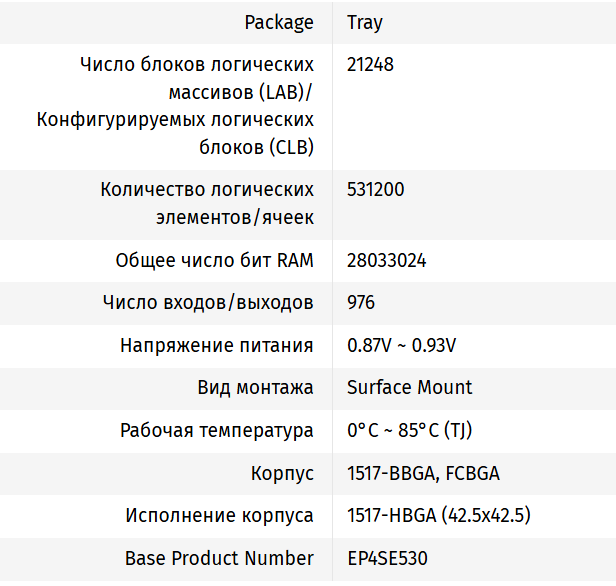Select the value 531200
This screenshot has width=616, height=586.
[x=376, y=189]
